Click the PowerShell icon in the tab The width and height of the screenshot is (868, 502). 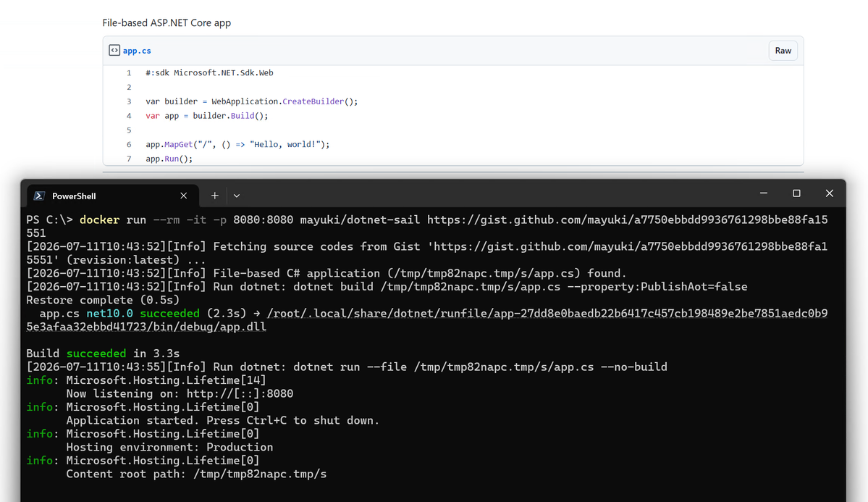(39, 196)
